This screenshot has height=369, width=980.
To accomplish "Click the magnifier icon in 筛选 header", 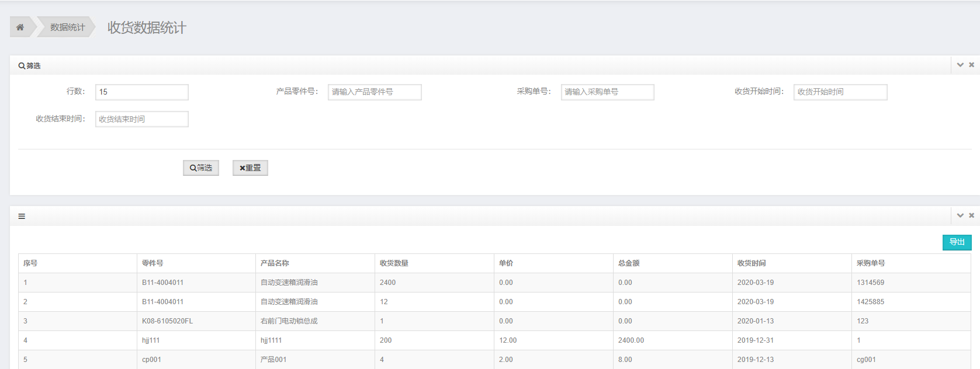I will click(x=22, y=66).
